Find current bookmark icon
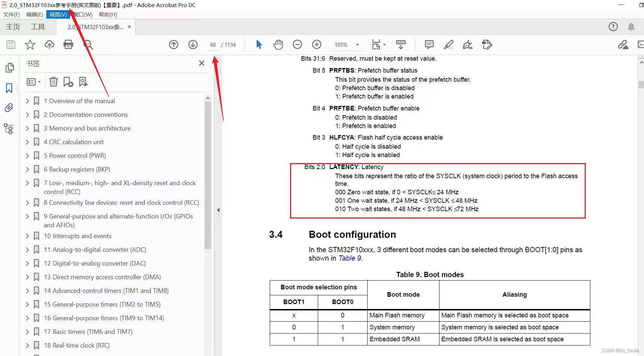This screenshot has width=644, height=356. pyautogui.click(x=83, y=82)
